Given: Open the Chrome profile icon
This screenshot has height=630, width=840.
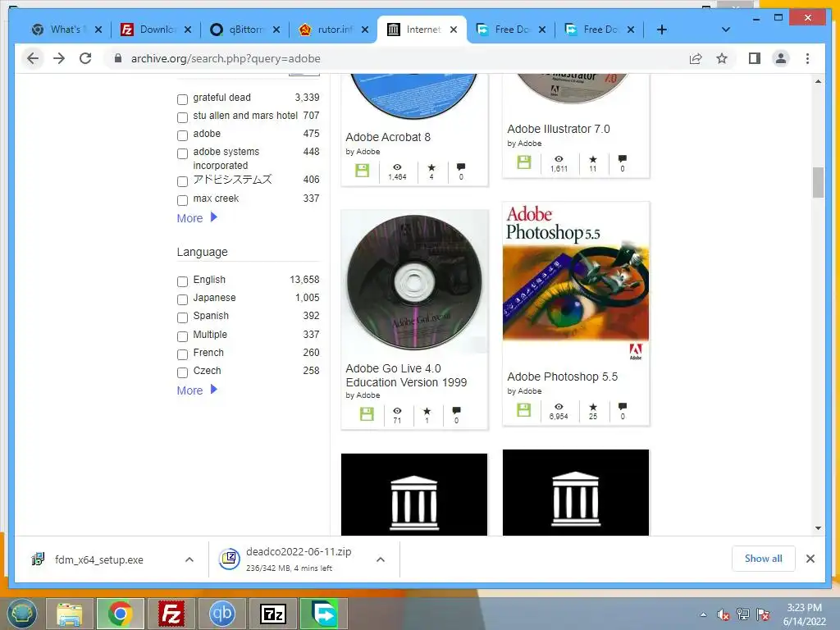Looking at the screenshot, I should click(781, 58).
